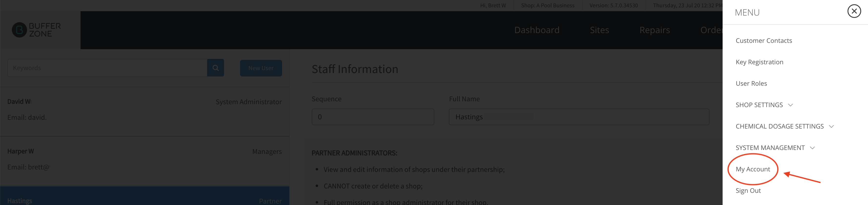Click the New User button
The width and height of the screenshot is (868, 205).
pos(261,68)
